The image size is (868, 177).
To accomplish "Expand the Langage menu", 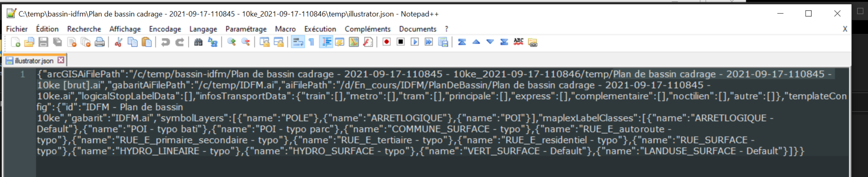I will [203, 29].
